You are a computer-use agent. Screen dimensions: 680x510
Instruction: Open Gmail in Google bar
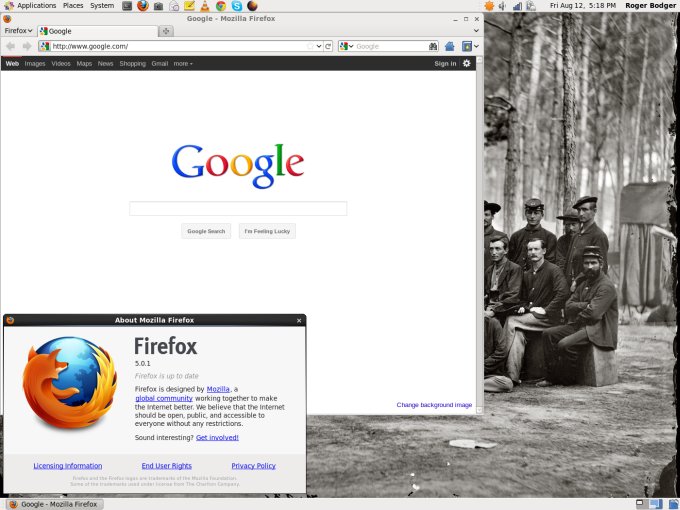160,64
